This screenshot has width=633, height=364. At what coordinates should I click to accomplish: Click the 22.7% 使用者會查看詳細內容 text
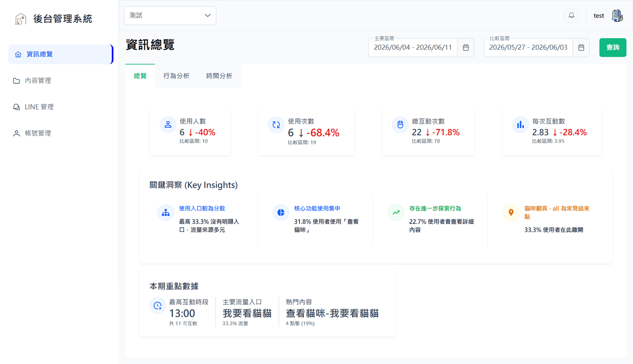tap(441, 226)
